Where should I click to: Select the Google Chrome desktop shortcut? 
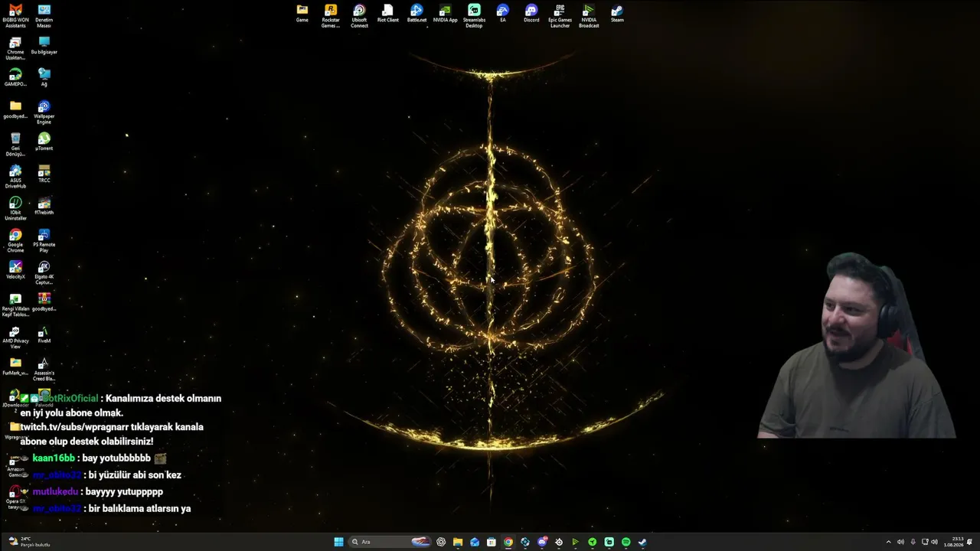[15, 241]
